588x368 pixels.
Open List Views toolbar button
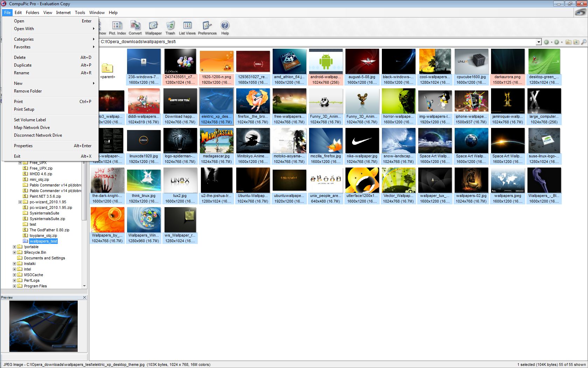coord(187,28)
